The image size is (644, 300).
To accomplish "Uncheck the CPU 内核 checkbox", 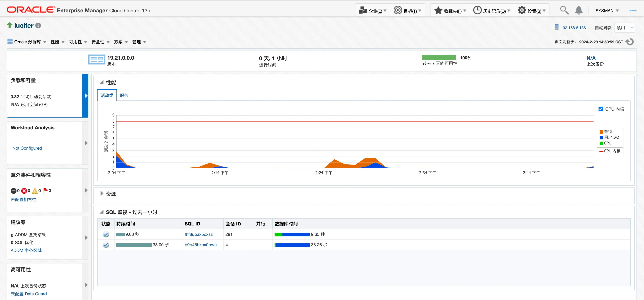I will point(601,109).
